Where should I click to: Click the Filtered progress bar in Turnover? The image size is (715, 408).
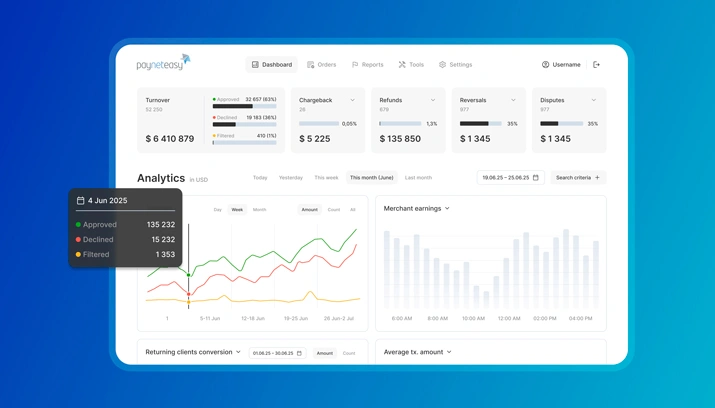(x=244, y=143)
